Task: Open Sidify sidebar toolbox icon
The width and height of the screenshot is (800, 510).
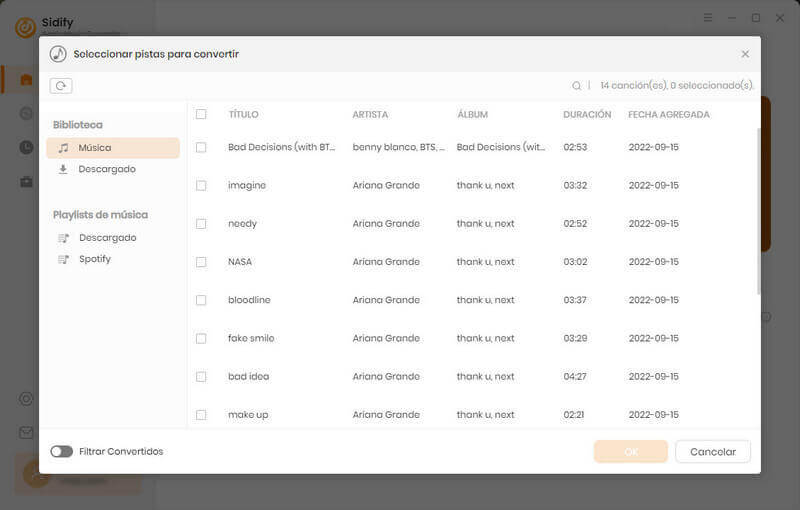Action: coord(26,182)
